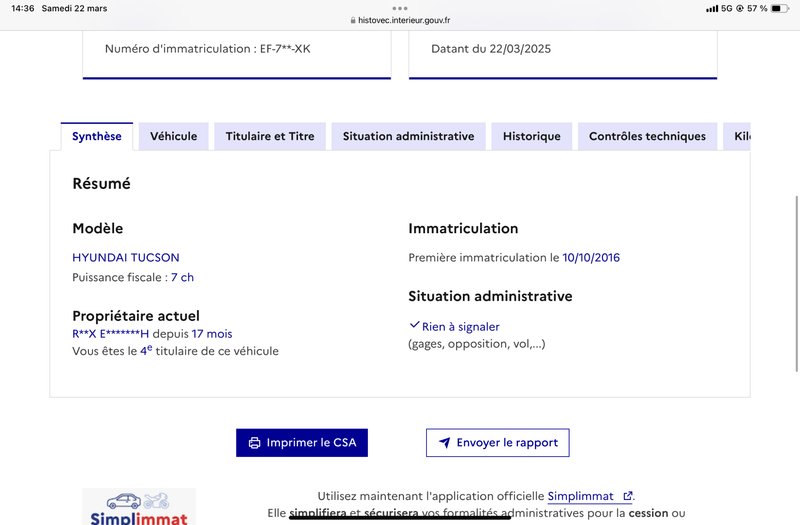Tap the histovec.interieur.gouv.fr address bar
800x525 pixels.
pyautogui.click(x=400, y=20)
